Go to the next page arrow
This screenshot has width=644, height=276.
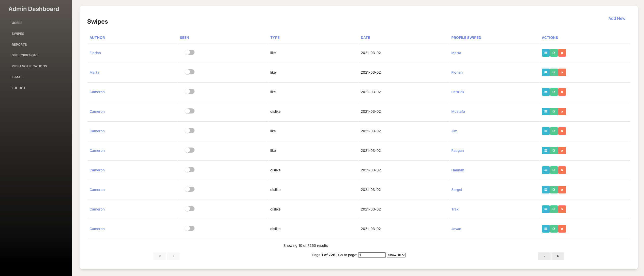click(x=544, y=256)
